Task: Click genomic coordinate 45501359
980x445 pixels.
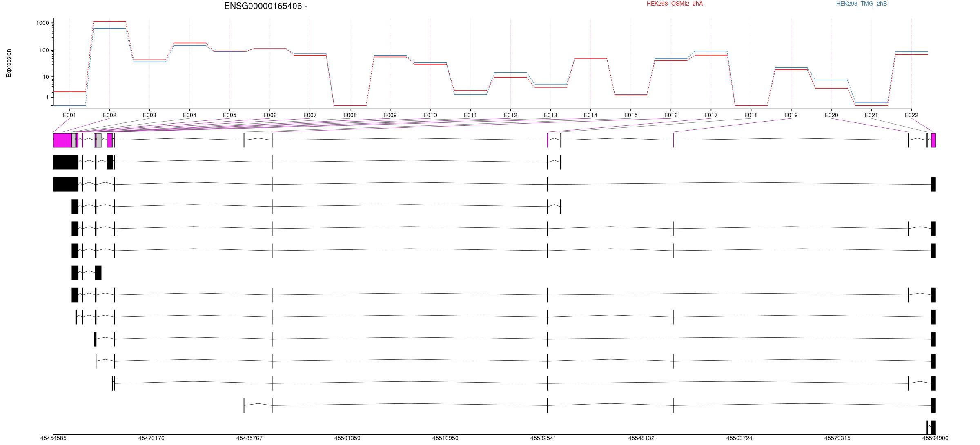Action: click(347, 438)
